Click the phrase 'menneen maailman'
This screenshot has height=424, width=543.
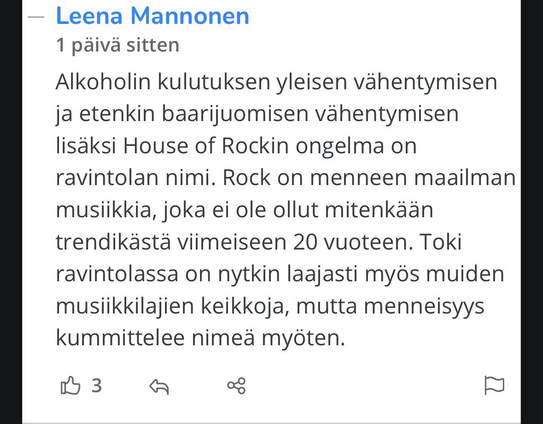(x=413, y=178)
